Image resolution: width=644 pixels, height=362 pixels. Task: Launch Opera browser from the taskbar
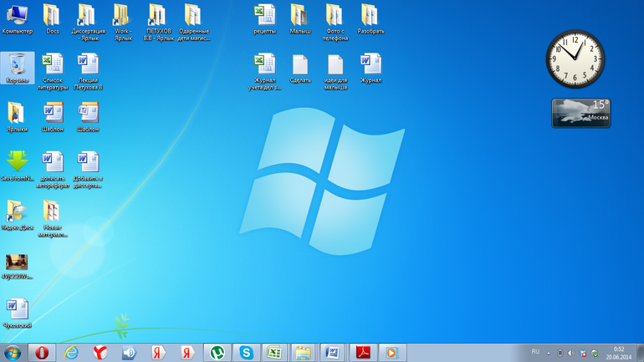pos(40,352)
